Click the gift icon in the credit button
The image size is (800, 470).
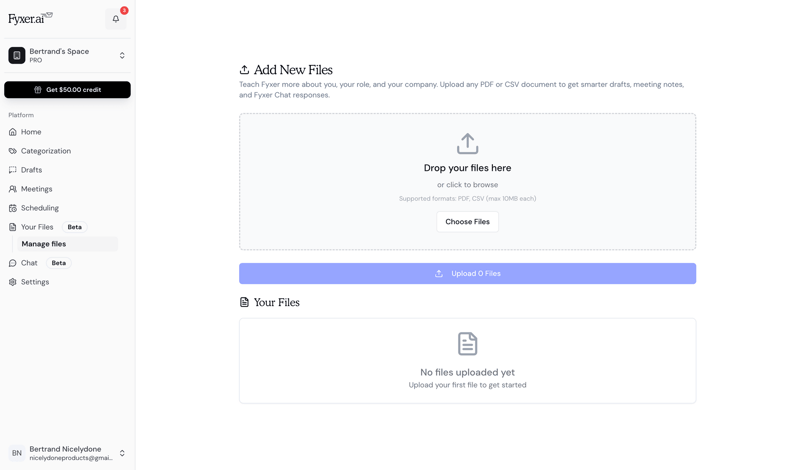point(38,89)
